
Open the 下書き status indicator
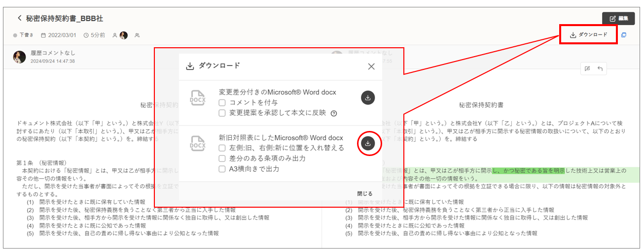click(x=23, y=35)
